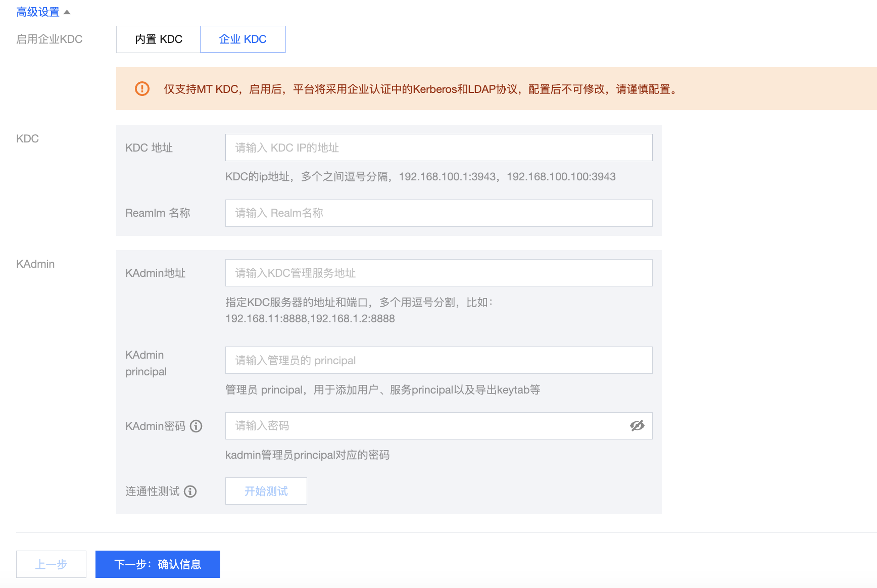This screenshot has height=588, width=877.
Task: Go back with the 上一步 button
Action: point(51,564)
